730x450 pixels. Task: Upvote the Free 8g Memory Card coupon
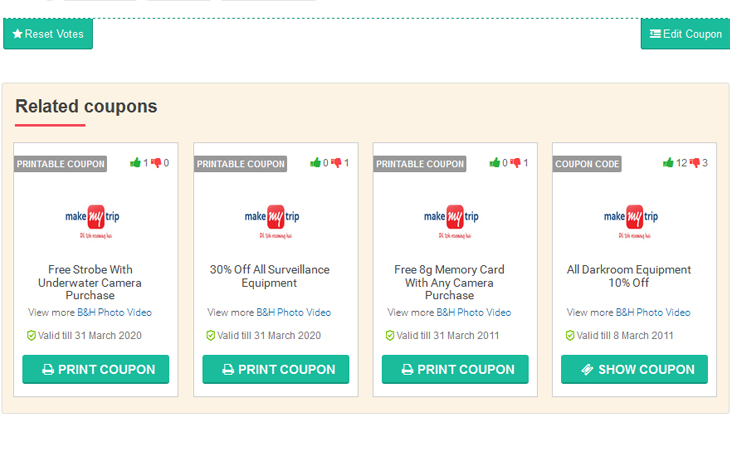(494, 163)
